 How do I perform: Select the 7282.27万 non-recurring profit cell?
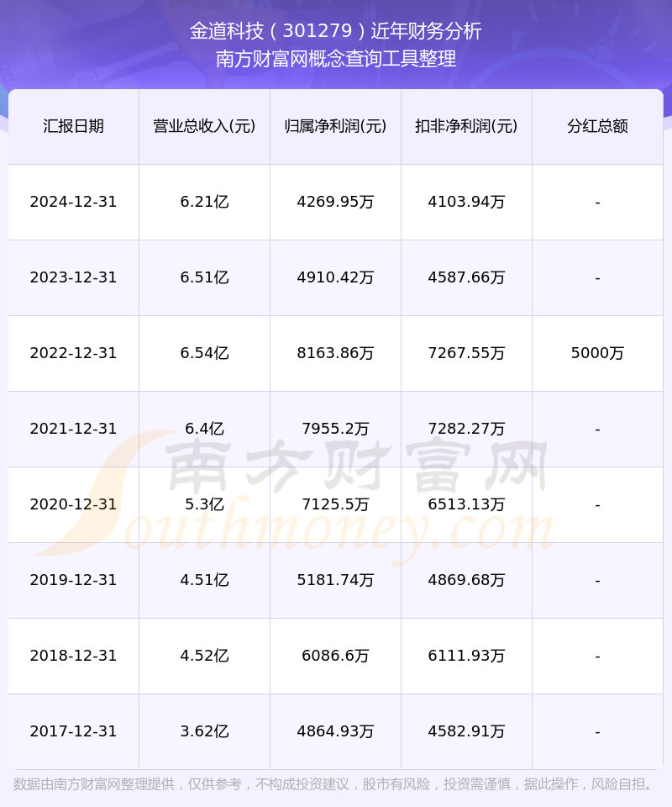tap(466, 429)
